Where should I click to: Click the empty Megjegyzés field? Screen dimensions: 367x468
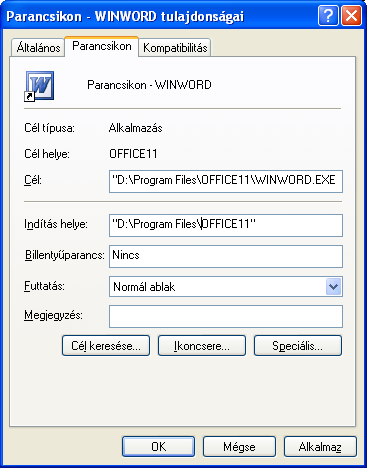point(226,316)
